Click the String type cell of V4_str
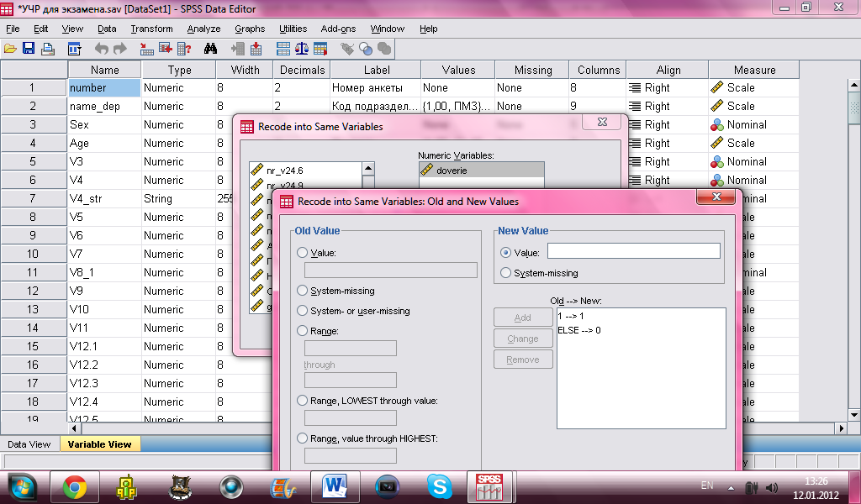Image resolution: width=861 pixels, height=504 pixels. tap(178, 198)
